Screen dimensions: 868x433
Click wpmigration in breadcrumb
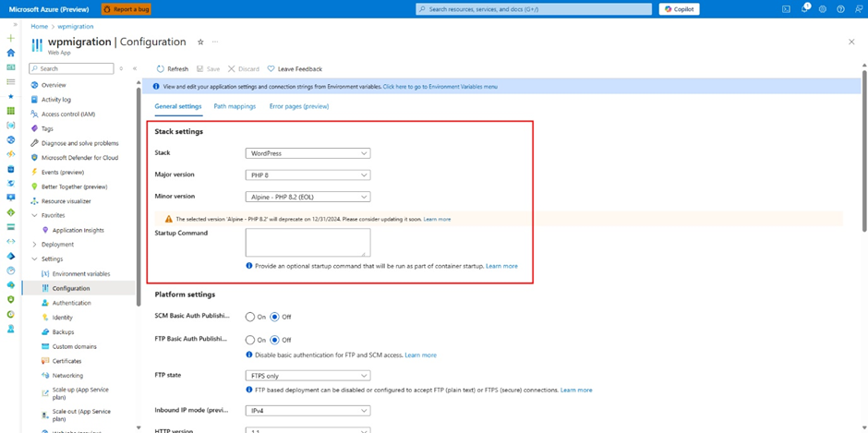coord(76,26)
